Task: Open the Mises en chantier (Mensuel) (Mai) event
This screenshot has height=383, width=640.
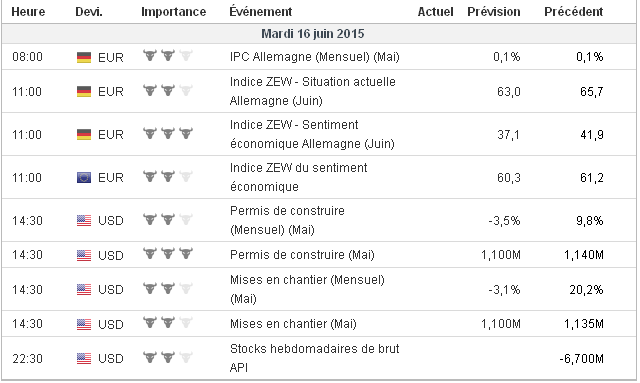Action: click(x=307, y=289)
